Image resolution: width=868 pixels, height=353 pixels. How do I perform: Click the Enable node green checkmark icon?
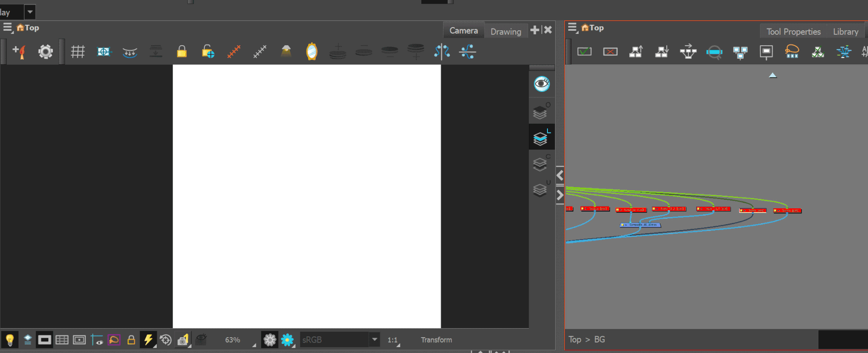(x=584, y=52)
